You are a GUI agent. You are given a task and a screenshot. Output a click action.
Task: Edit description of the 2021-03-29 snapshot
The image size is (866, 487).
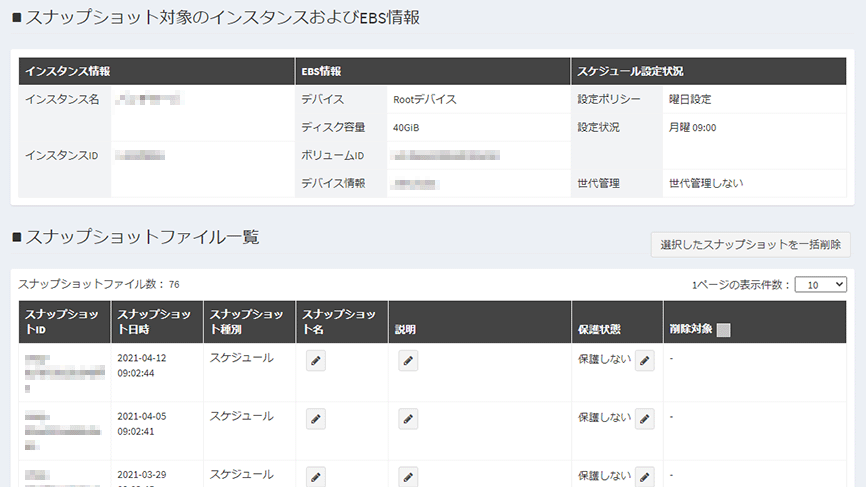[408, 477]
